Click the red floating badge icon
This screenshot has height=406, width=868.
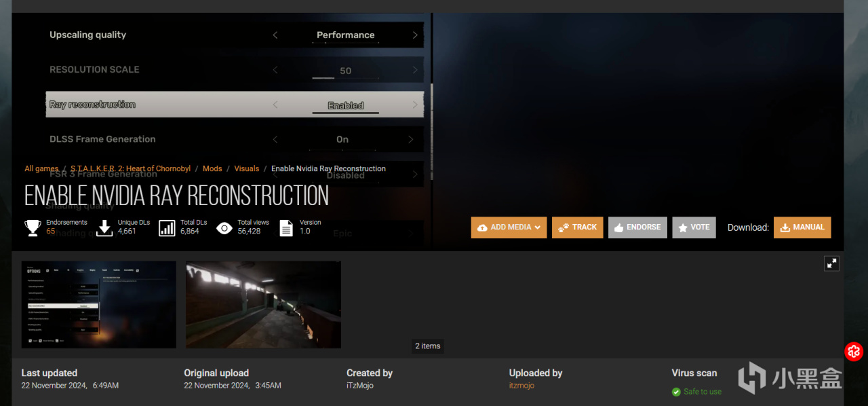click(x=854, y=352)
